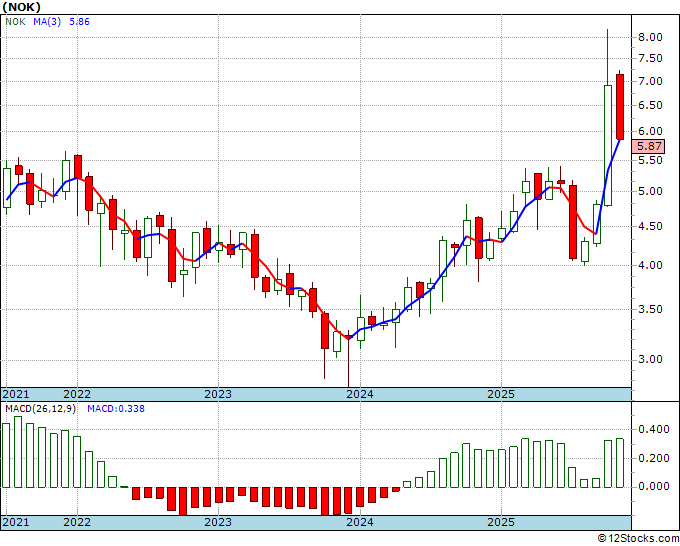Click 2021 on the MACD timeline
This screenshot has width=680, height=546.
[16, 522]
